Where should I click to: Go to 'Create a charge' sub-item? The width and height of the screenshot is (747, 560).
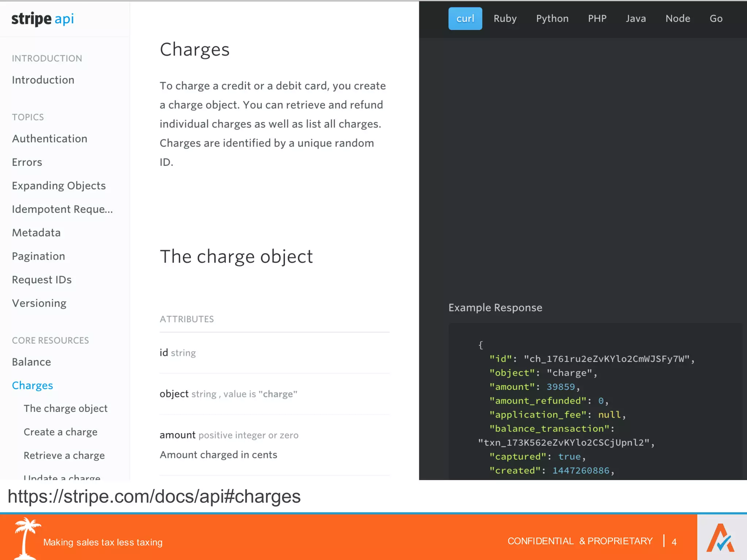point(61,432)
